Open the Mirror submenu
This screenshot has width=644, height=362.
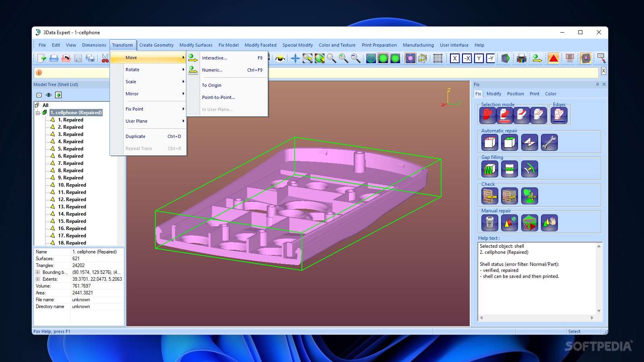pyautogui.click(x=148, y=94)
